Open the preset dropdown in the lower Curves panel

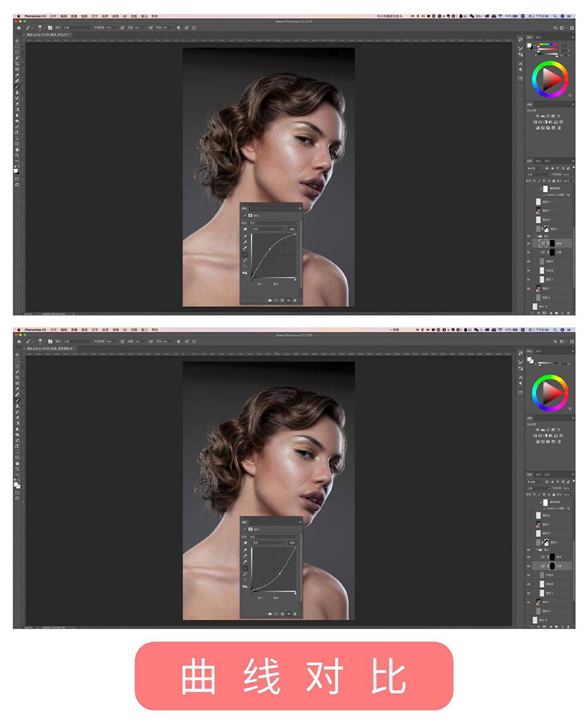273,536
